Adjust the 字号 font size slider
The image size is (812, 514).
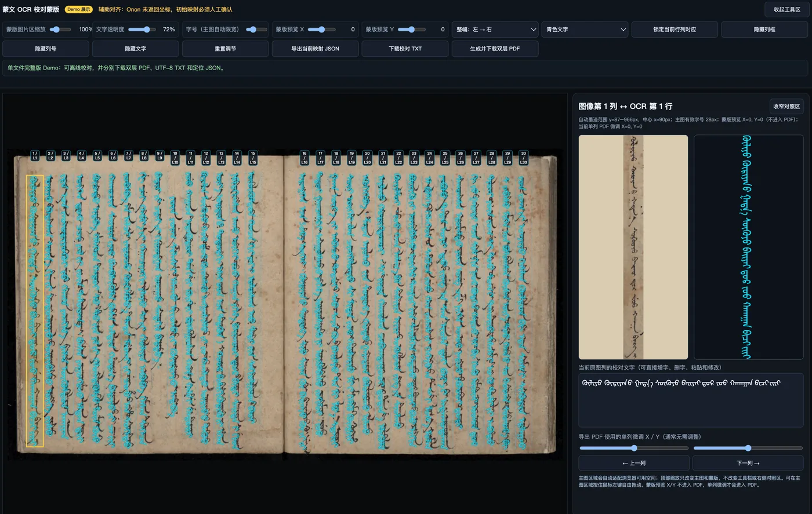click(x=256, y=30)
